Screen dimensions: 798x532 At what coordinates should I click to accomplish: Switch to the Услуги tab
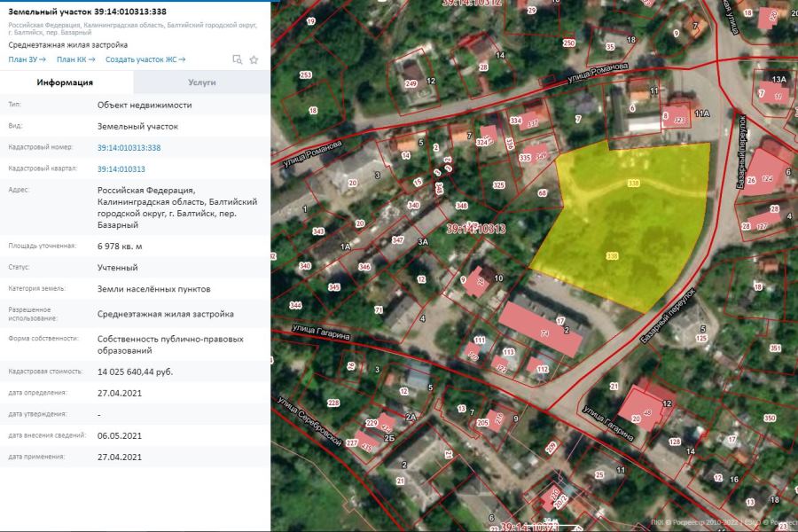(202, 82)
